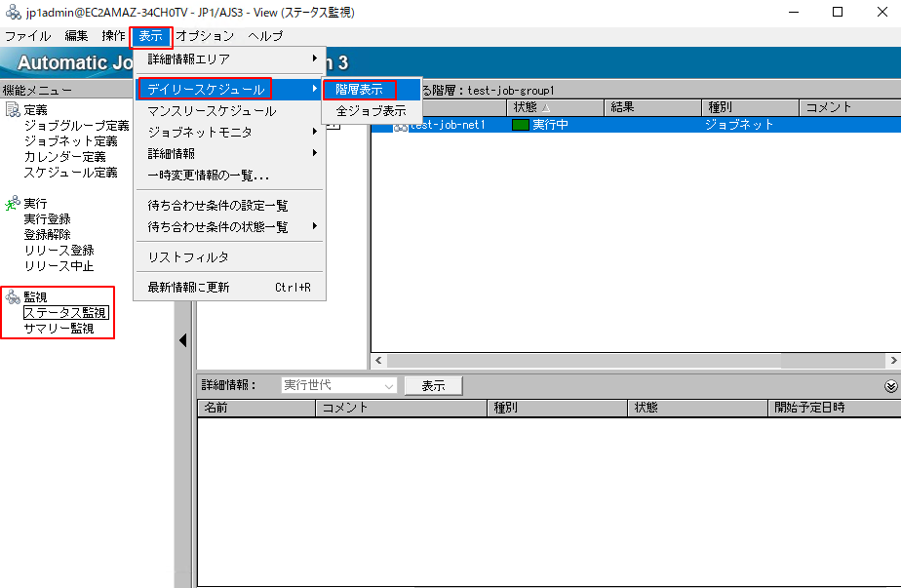Select 待ち合わせ条件の設定一覧 entry

point(230,205)
